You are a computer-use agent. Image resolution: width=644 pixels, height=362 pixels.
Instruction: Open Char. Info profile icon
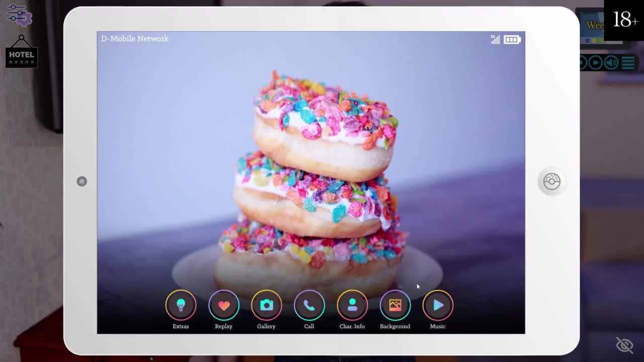(x=352, y=305)
